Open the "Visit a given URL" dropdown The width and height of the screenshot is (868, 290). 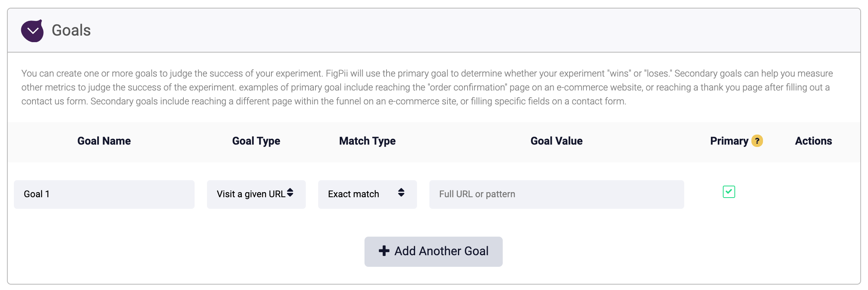click(x=251, y=194)
